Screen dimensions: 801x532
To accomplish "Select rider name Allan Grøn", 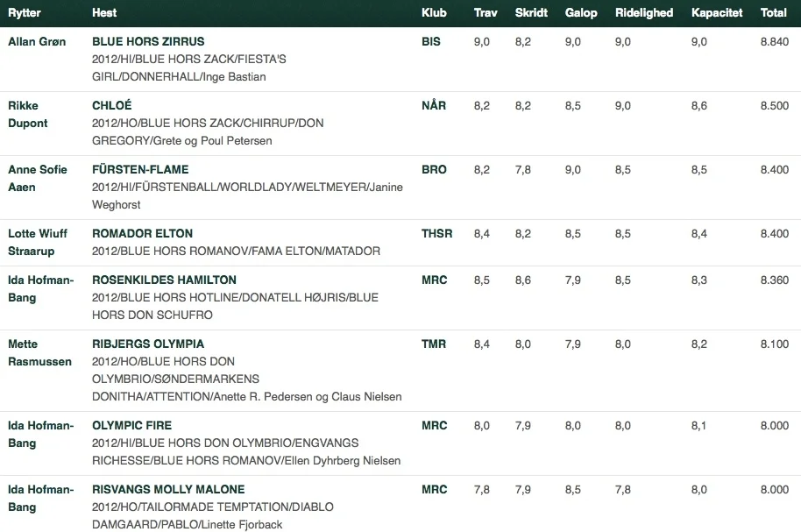I will point(37,42).
